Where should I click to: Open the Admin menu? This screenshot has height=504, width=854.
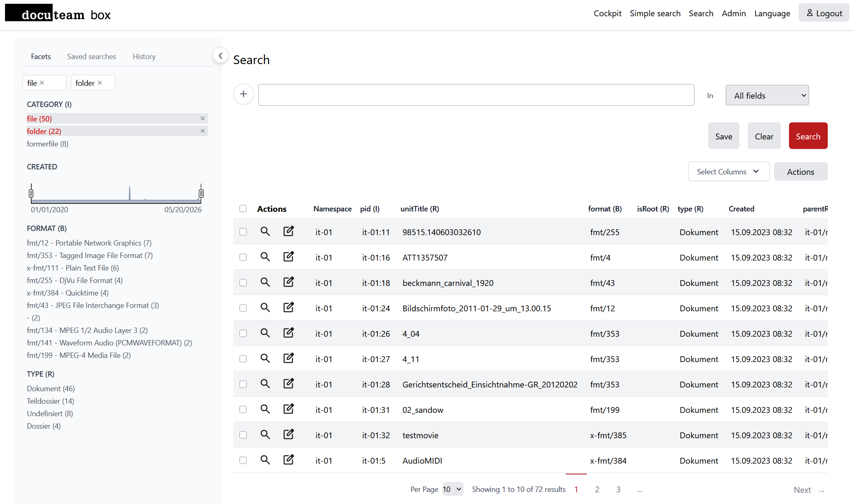(734, 13)
